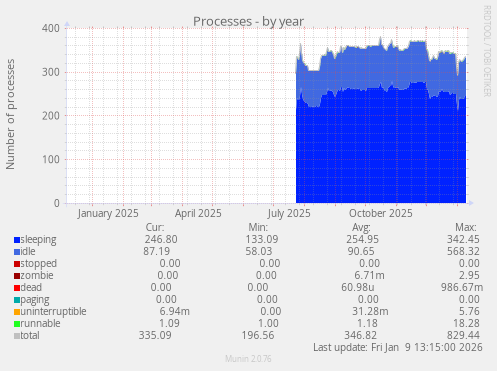The image size is (497, 371).
Task: Click sleeping current value 246.80
Action: point(161,239)
